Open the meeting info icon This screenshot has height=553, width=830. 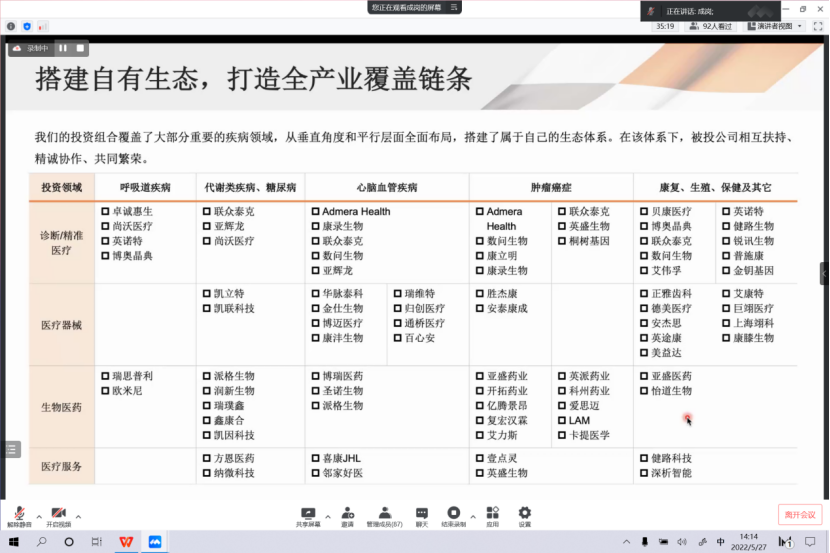click(11, 26)
